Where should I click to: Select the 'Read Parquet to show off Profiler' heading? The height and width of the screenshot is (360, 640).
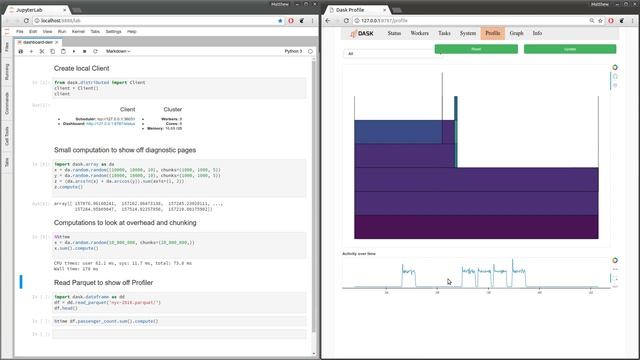click(103, 282)
